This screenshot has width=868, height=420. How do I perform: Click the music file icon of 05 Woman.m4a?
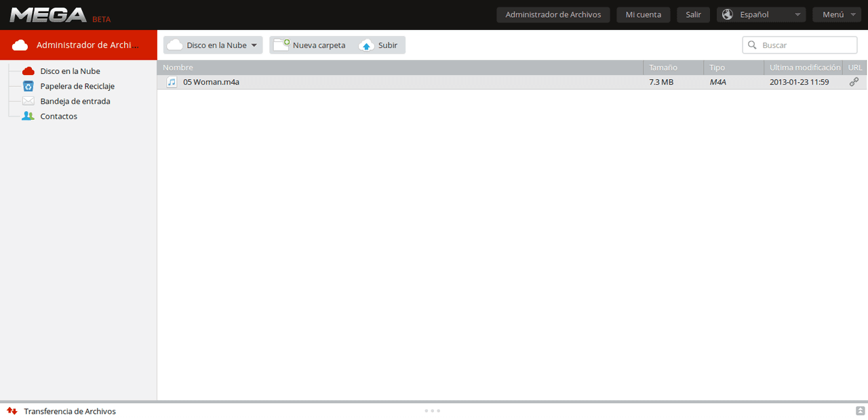pos(172,82)
